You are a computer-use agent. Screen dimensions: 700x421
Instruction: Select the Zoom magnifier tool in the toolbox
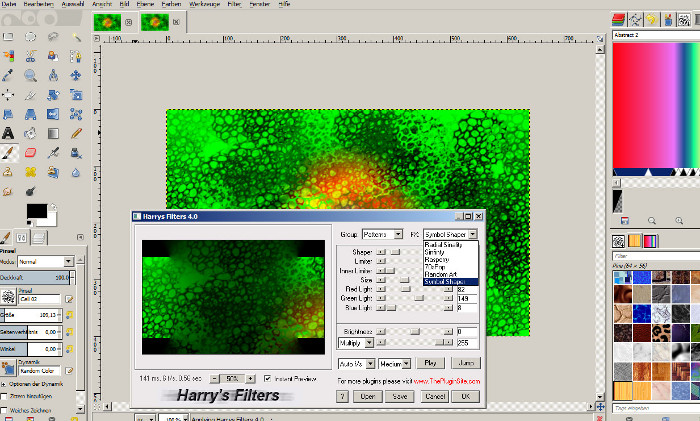[x=31, y=75]
